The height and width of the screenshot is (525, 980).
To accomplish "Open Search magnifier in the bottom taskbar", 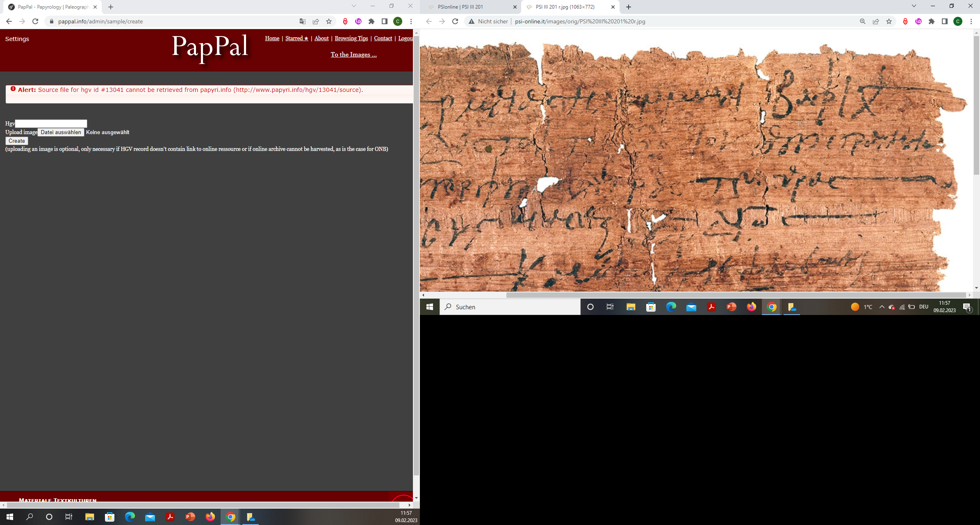I will (x=30, y=517).
